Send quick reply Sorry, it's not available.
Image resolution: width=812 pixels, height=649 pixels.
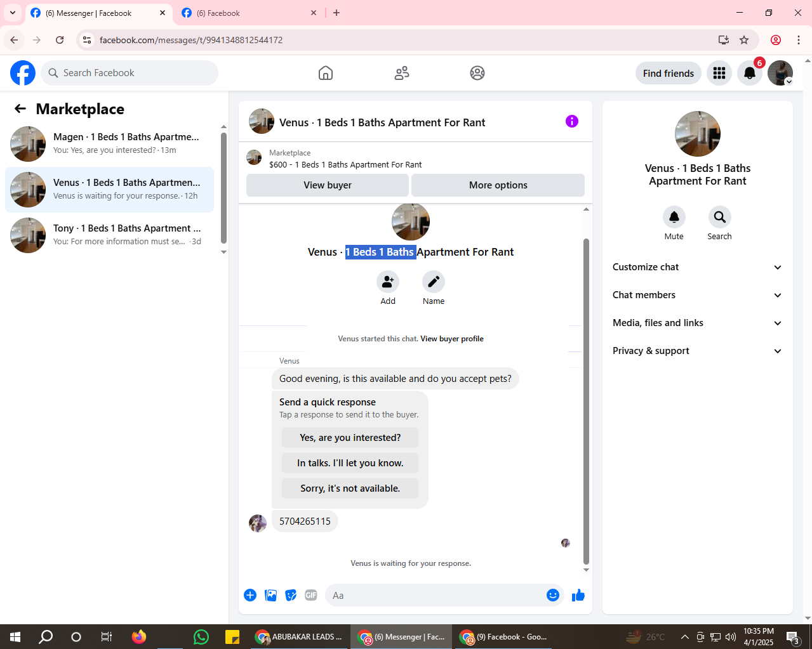point(350,488)
